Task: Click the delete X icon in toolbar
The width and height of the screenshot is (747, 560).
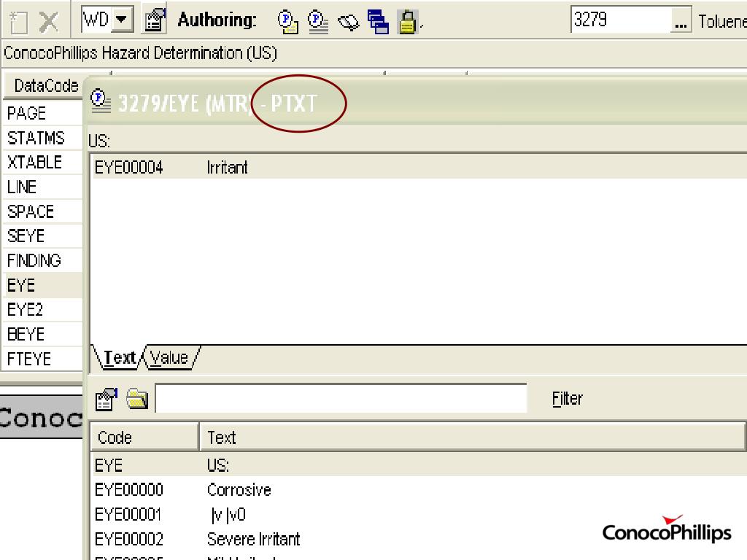Action: [x=49, y=21]
